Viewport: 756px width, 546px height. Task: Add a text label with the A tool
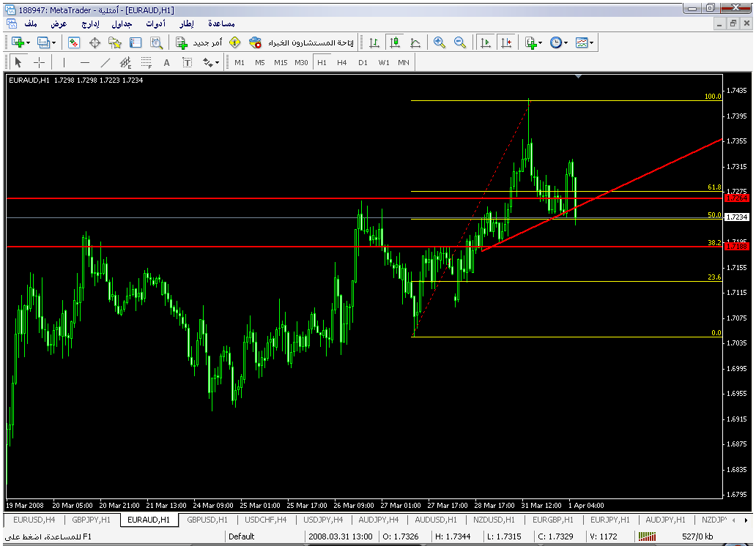(x=166, y=63)
